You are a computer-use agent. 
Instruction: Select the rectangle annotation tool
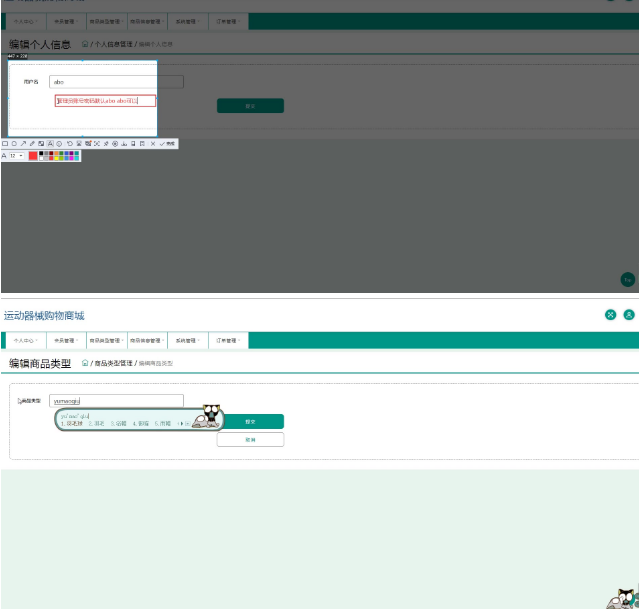[5, 143]
